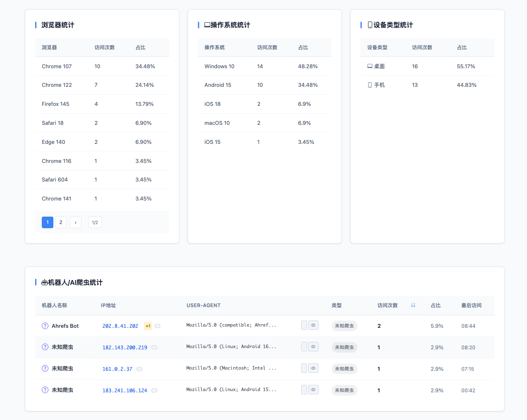Viewport: 527px width, 420px height.
Task: Click the small button left of Ahrefs eye icon
Action: pos(304,325)
